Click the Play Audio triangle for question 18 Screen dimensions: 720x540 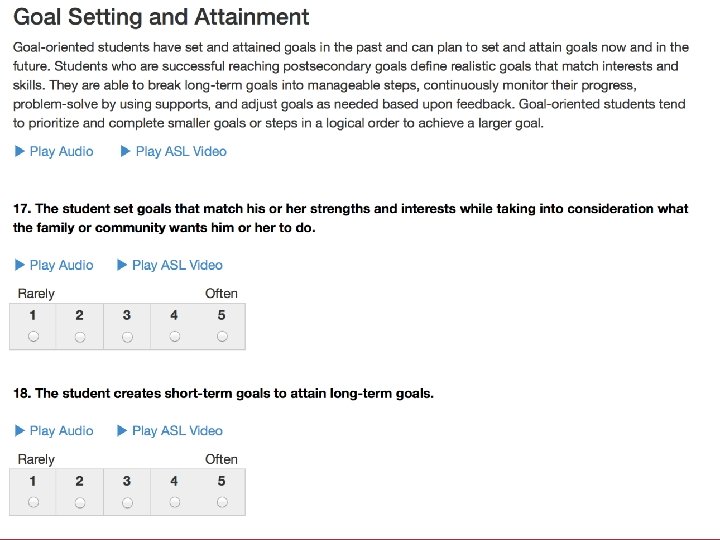(19, 431)
